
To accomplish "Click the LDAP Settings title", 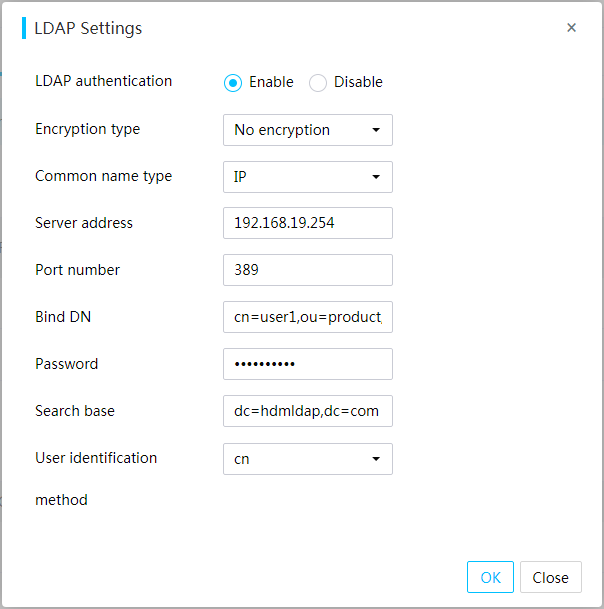I will click(x=88, y=28).
